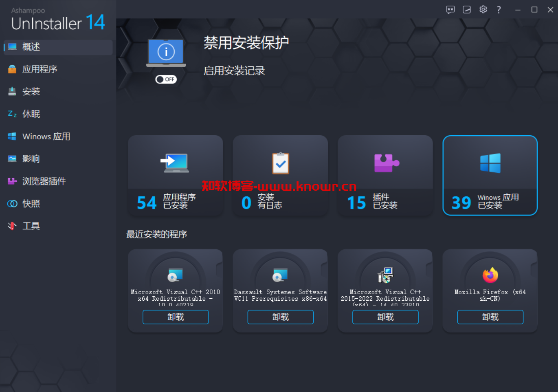This screenshot has height=392, width=558.
Task: Click the Visual C++ 2015-2022 setup icon
Action: click(x=385, y=275)
